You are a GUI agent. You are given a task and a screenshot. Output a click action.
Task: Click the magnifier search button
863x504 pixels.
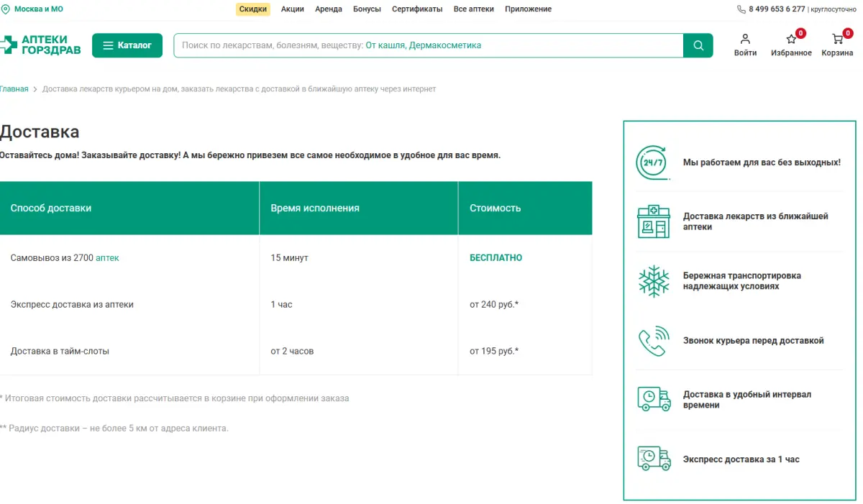[x=698, y=45]
